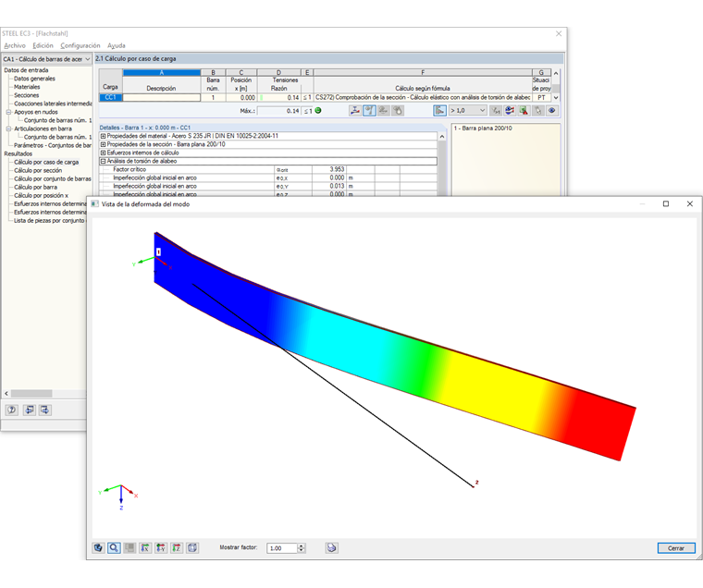Collapse the Apoyos en nudos tree node
Screen dimensions: 703x588
8,112
